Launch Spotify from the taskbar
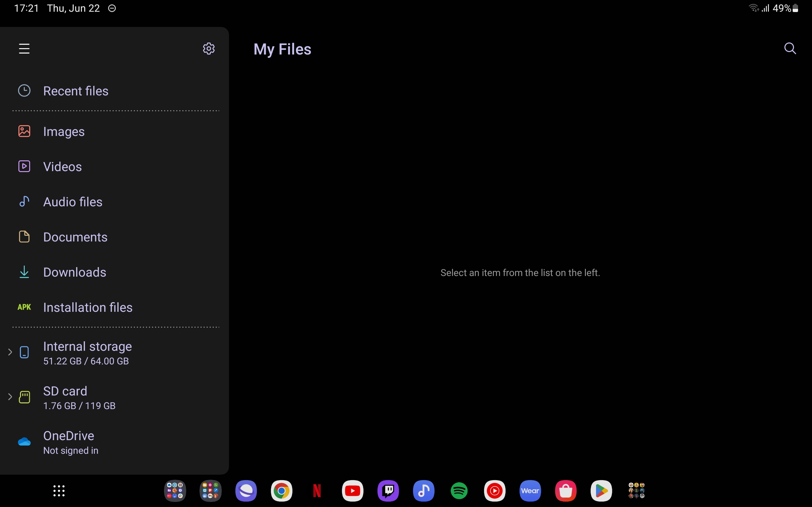The height and width of the screenshot is (507, 812). click(x=459, y=491)
